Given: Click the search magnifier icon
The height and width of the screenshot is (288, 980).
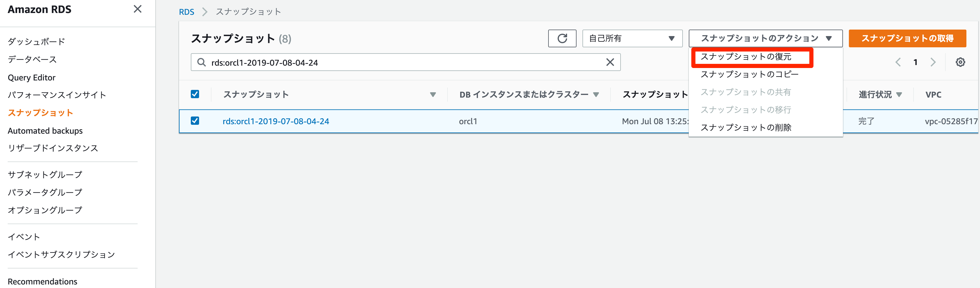Looking at the screenshot, I should (x=201, y=62).
